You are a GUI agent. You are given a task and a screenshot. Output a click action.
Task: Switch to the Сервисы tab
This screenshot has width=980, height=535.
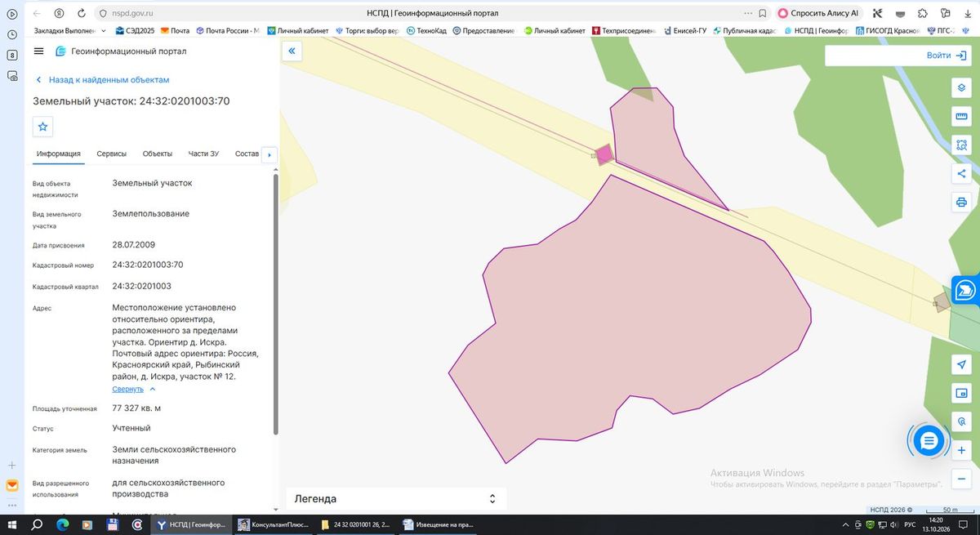click(x=111, y=154)
